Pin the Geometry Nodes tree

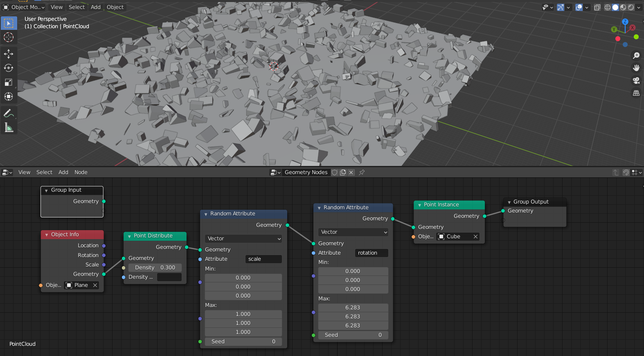point(362,172)
